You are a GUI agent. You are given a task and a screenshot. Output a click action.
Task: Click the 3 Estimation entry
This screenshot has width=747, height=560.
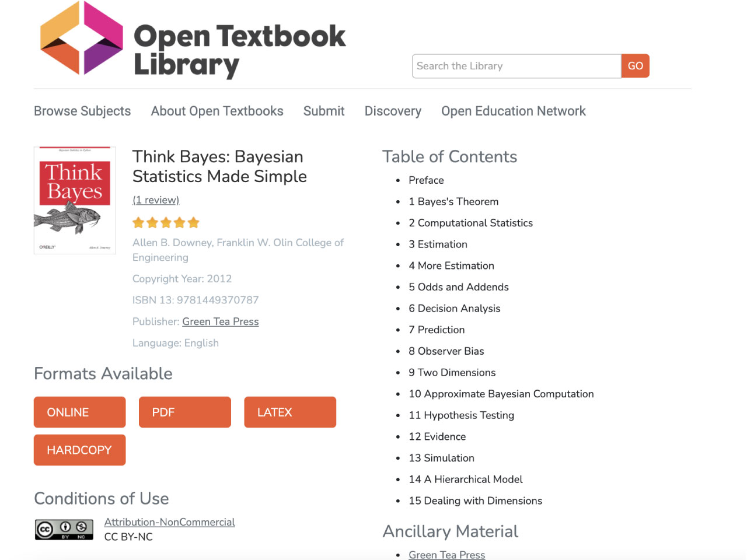click(x=438, y=244)
